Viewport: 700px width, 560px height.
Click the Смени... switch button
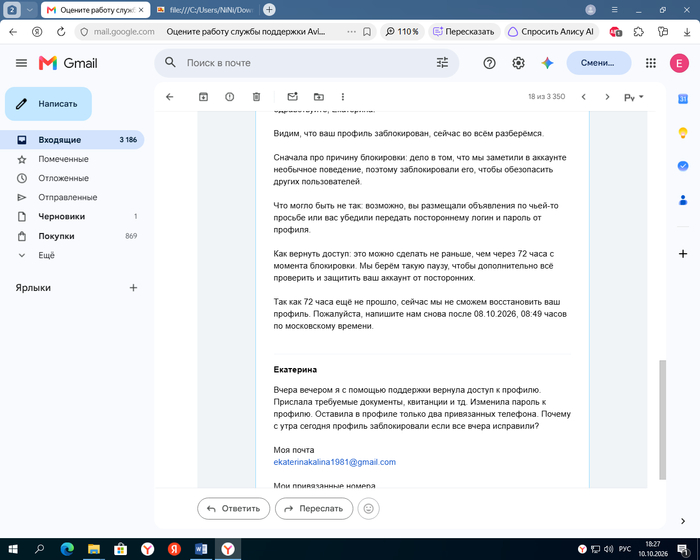(599, 63)
